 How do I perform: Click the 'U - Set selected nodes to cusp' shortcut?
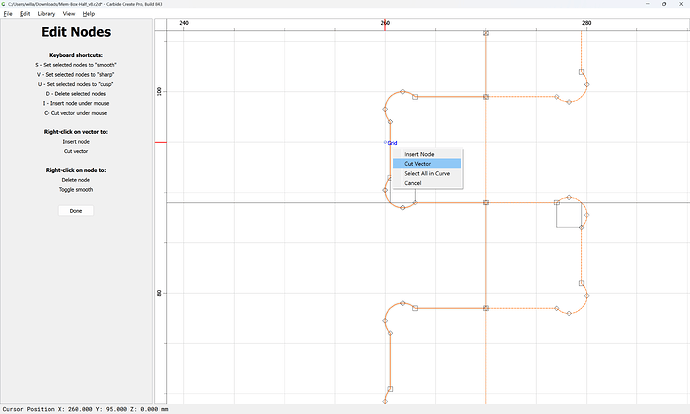click(x=76, y=84)
